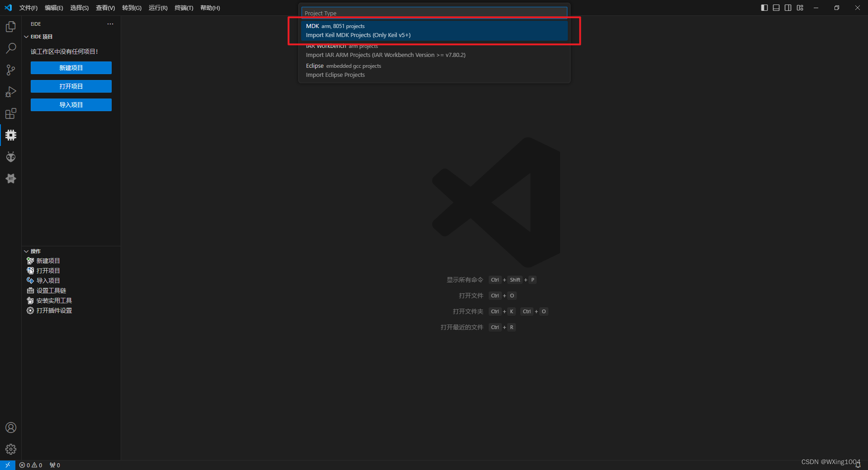Open the 文件(F) menu
Image resolution: width=868 pixels, height=470 pixels.
tap(28, 8)
